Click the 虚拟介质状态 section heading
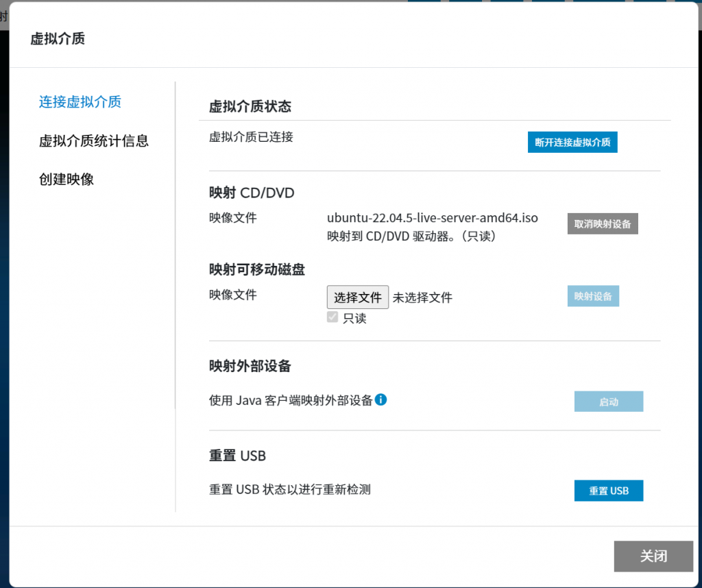 click(250, 106)
